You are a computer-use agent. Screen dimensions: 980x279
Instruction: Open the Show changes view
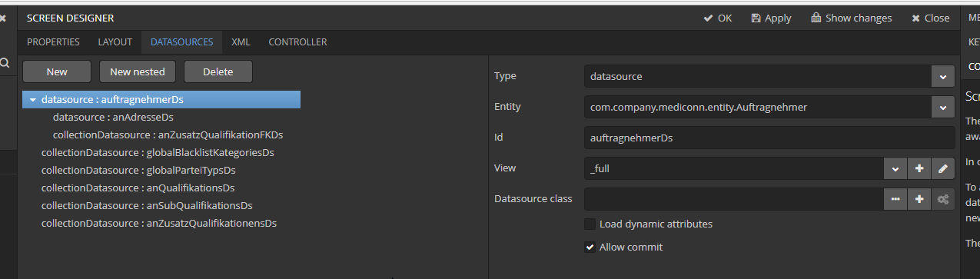coord(851,18)
